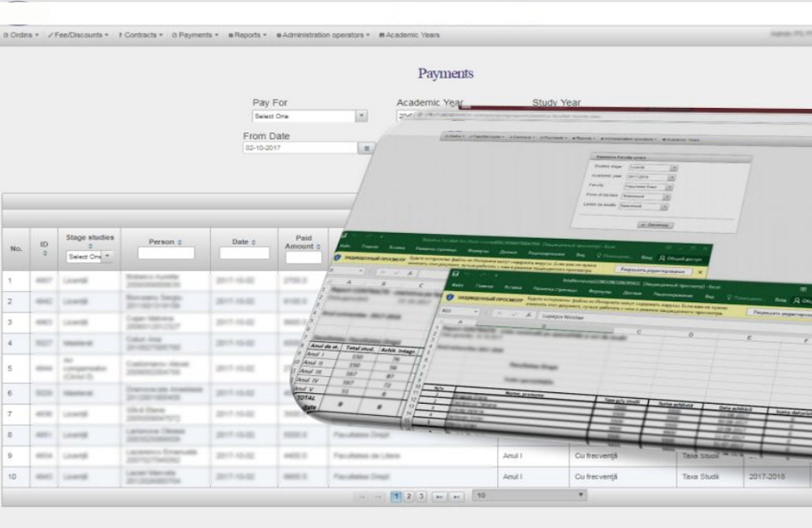Select page 2 in the paginator
Image resolution: width=812 pixels, height=528 pixels.
(x=408, y=496)
